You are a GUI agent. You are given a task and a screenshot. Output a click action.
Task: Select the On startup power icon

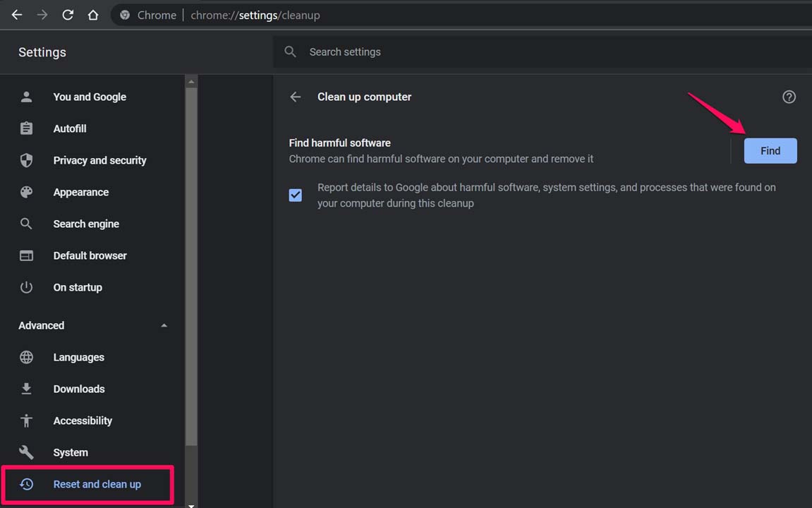[x=26, y=287]
